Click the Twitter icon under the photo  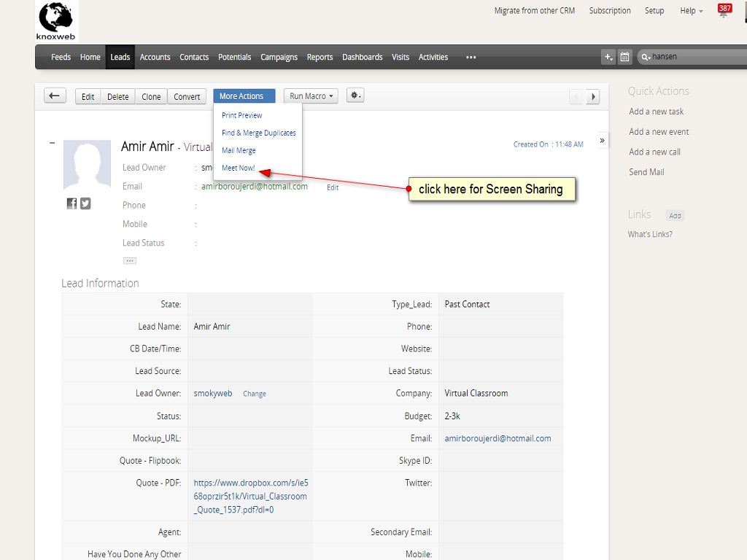[85, 203]
